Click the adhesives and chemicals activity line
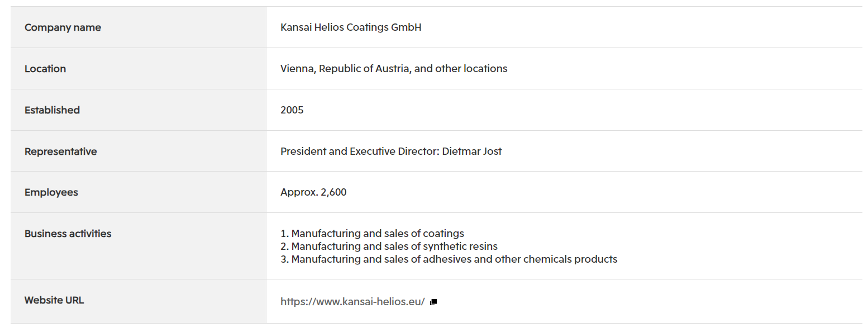The image size is (868, 332). point(449,259)
